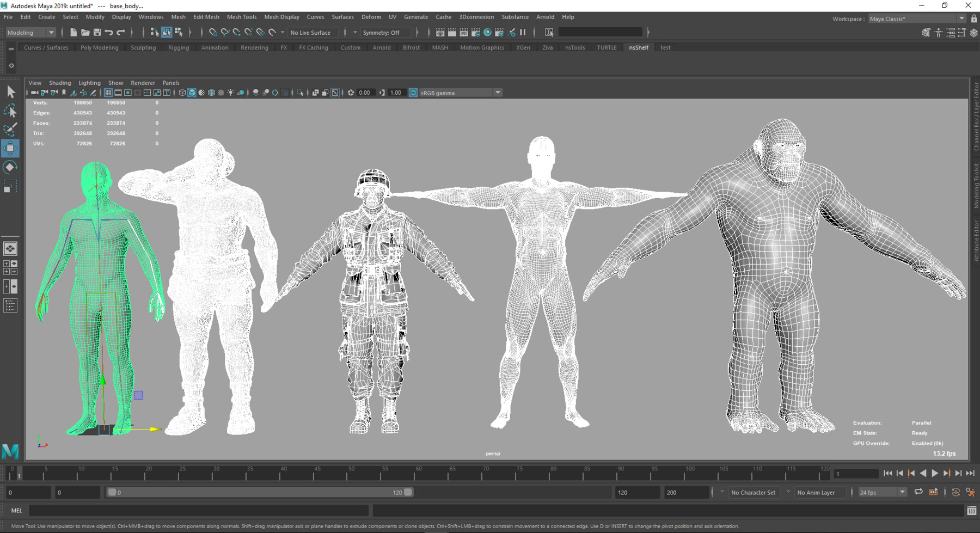Open the Mesh Tools menu

pyautogui.click(x=242, y=17)
